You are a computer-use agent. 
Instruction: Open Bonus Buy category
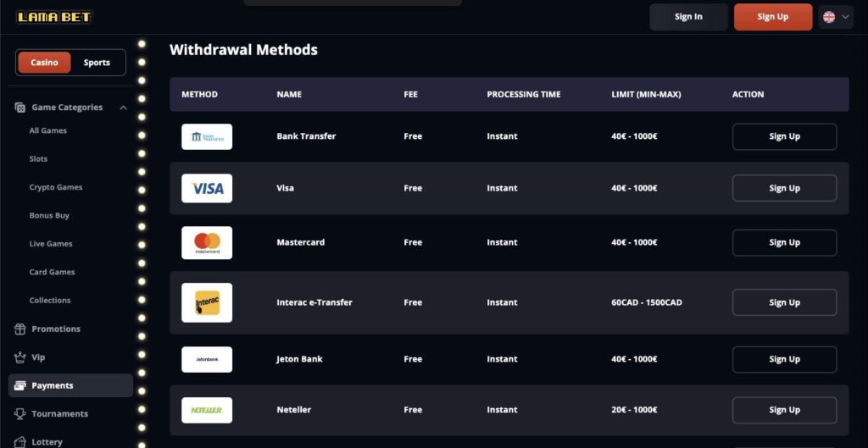tap(49, 215)
